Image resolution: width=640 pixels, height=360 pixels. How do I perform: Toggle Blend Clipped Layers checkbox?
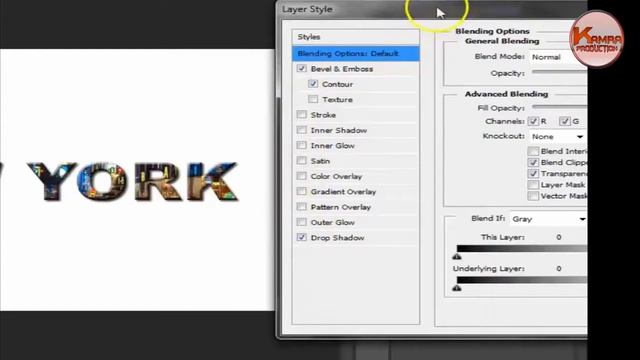pyautogui.click(x=533, y=162)
